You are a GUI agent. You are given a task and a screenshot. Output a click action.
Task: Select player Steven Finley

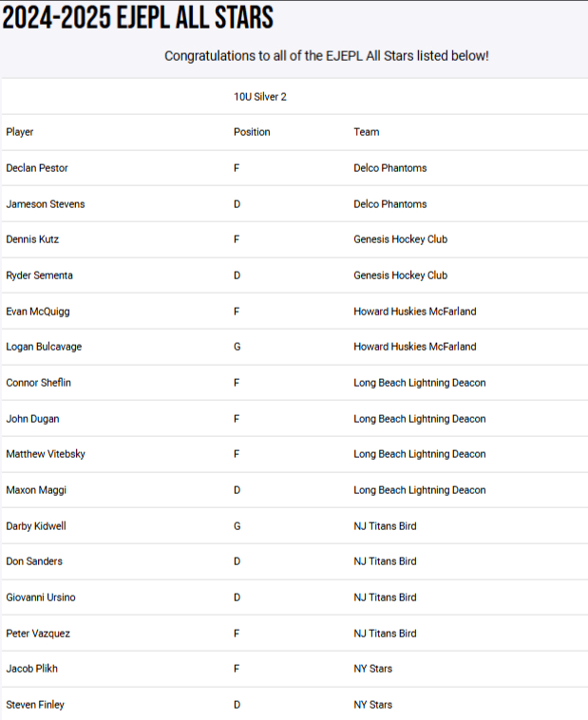35,705
